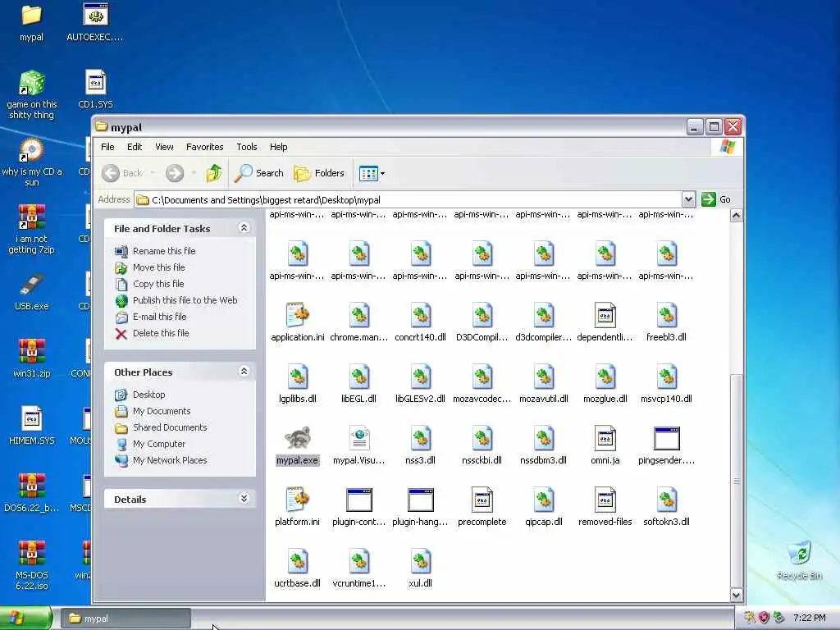The width and height of the screenshot is (840, 630).
Task: Select the freebl3.dll file icon
Action: point(666,315)
